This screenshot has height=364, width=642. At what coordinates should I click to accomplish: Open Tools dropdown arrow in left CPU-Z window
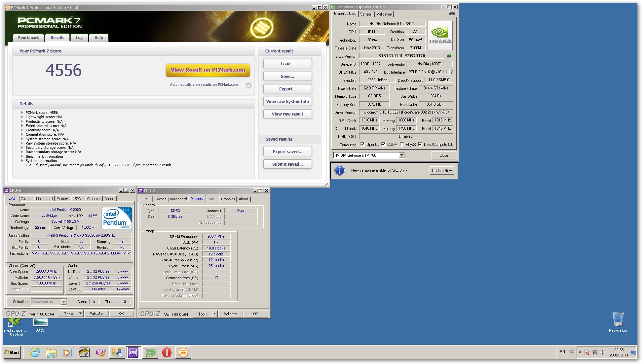coord(80,314)
